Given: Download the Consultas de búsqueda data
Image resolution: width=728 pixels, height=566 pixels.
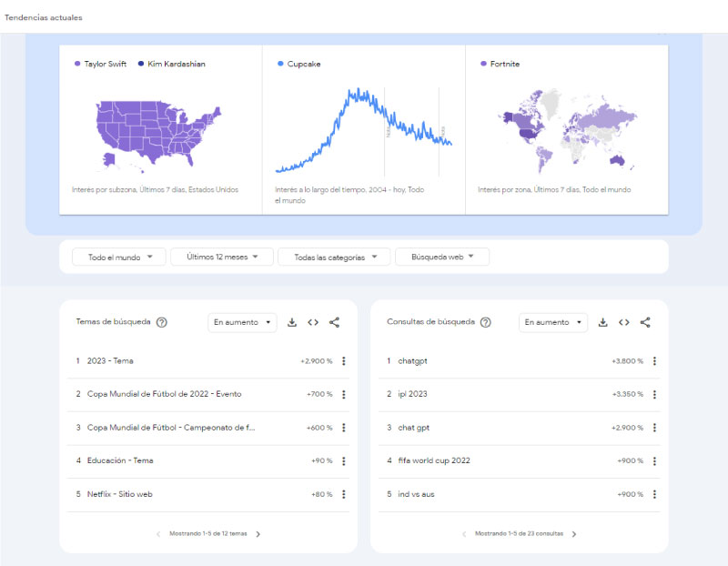Looking at the screenshot, I should [602, 322].
